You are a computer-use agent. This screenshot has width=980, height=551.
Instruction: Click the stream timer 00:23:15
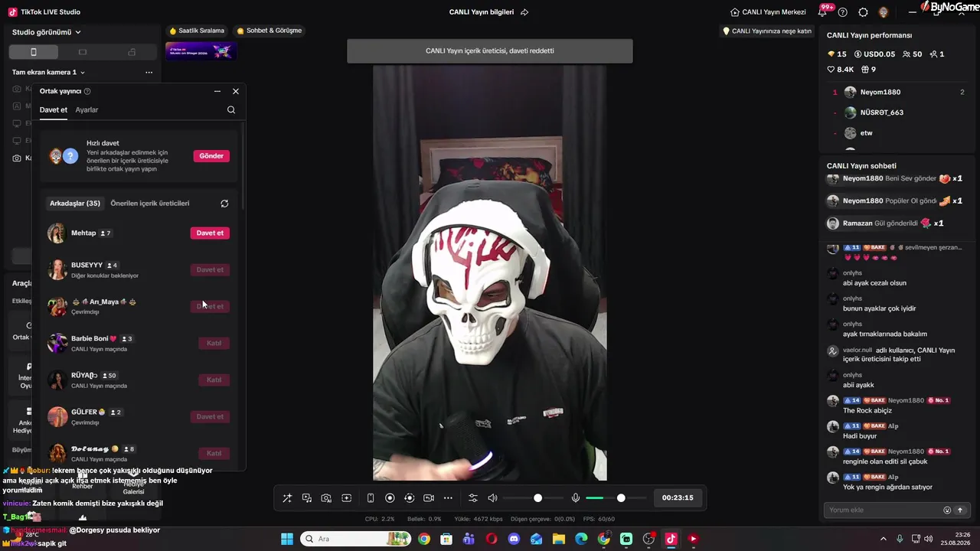(x=678, y=498)
